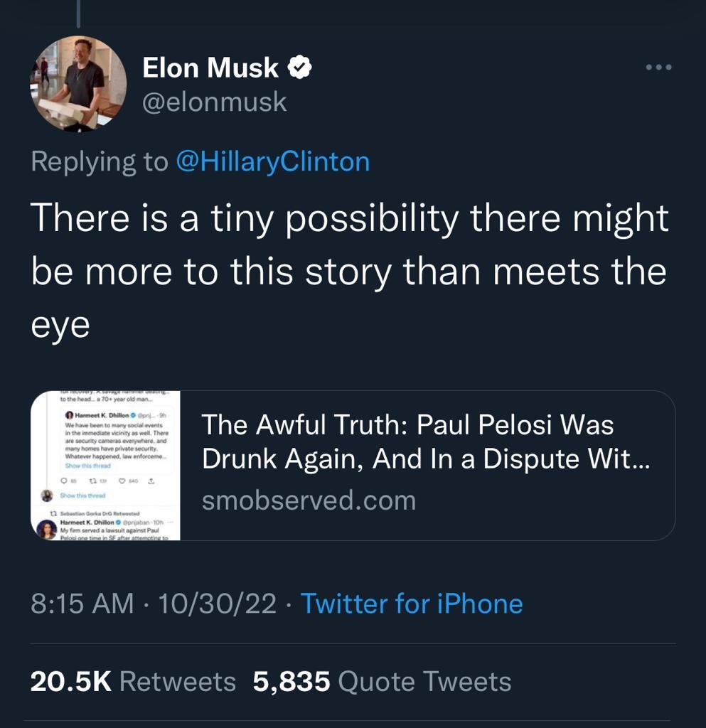Click the 10/30/22 date
Viewport: 706px width, 728px height.
(x=218, y=604)
